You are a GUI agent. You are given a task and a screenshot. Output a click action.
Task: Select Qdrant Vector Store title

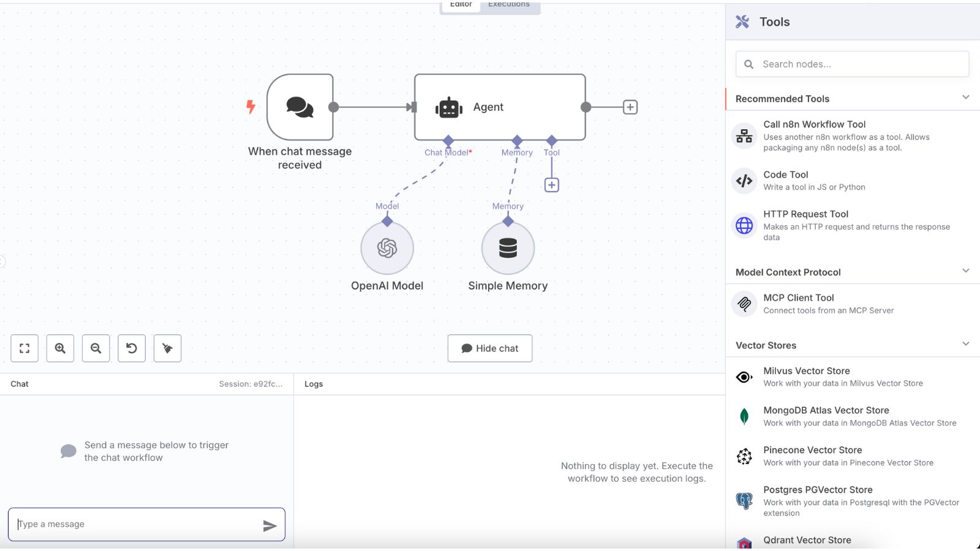[807, 540]
